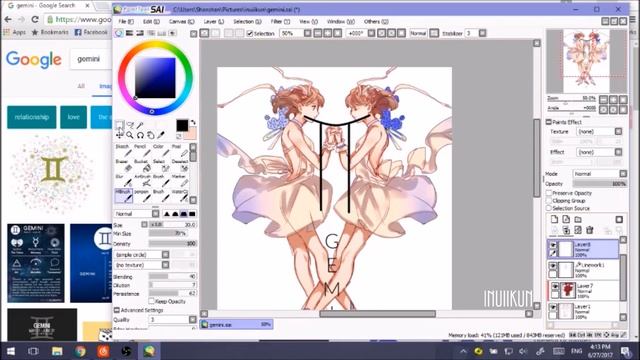640x360 pixels.
Task: Open File Explorer from the taskbar
Action: [x=57, y=351]
